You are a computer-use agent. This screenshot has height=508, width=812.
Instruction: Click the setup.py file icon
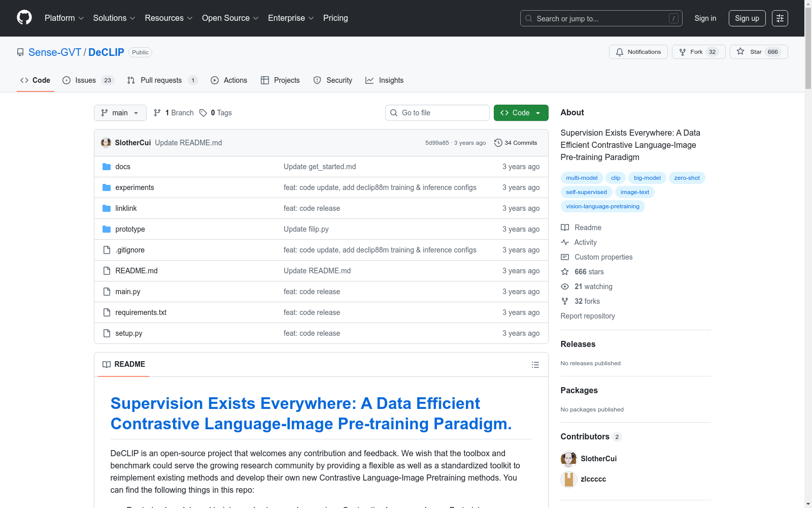pyautogui.click(x=107, y=333)
